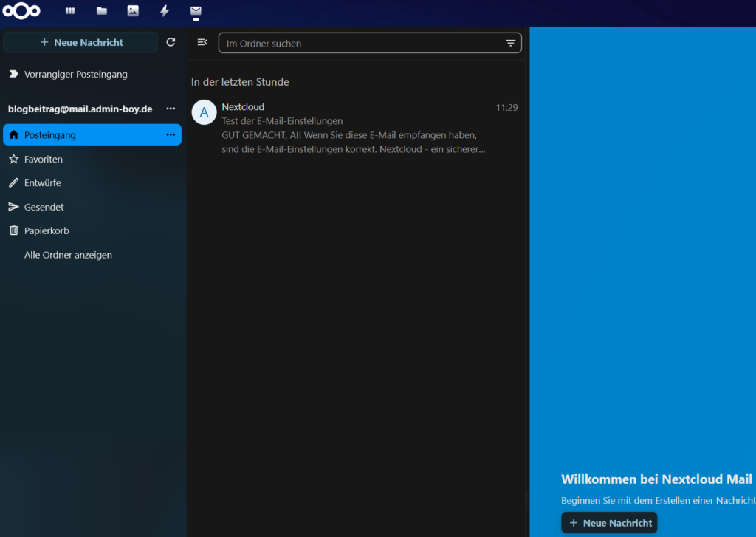Screen dimensions: 756x537
Task: Open the Files app icon
Action: 101,11
